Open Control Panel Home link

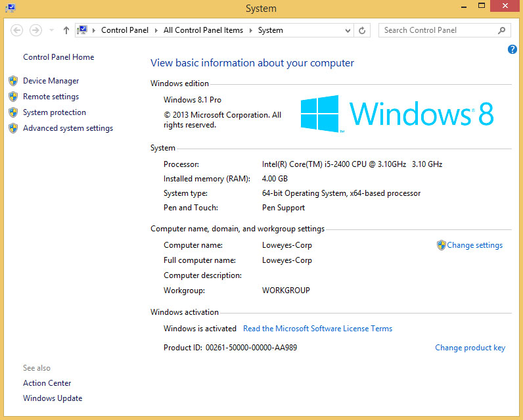58,57
